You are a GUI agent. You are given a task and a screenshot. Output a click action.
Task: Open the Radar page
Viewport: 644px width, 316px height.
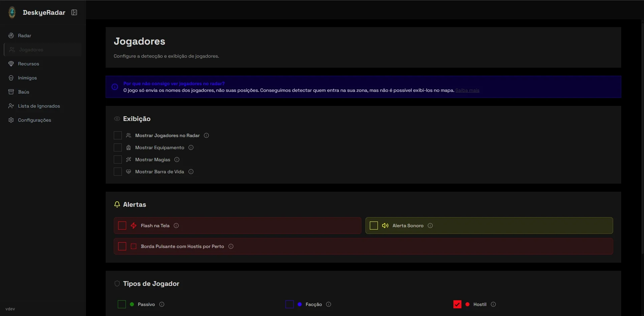[x=43, y=36]
